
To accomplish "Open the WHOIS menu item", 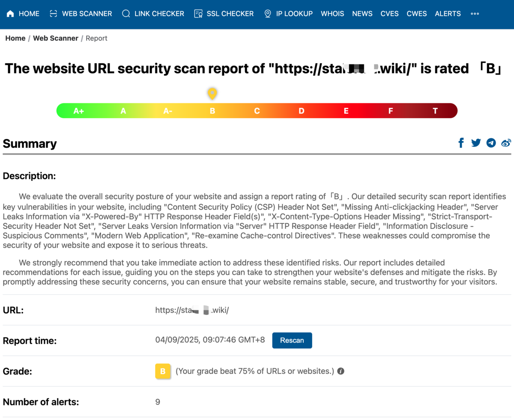I will tap(332, 13).
